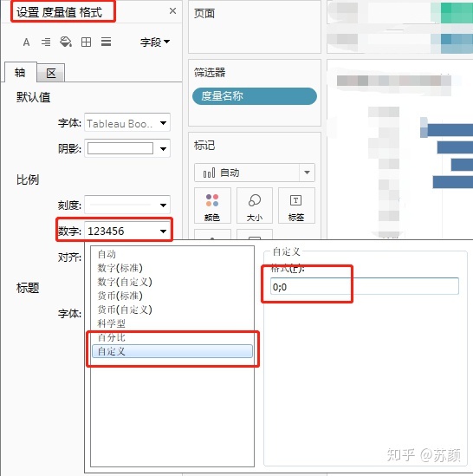Screen dimensions: 473x476
Task: Click the custom format input field
Action: click(365, 286)
